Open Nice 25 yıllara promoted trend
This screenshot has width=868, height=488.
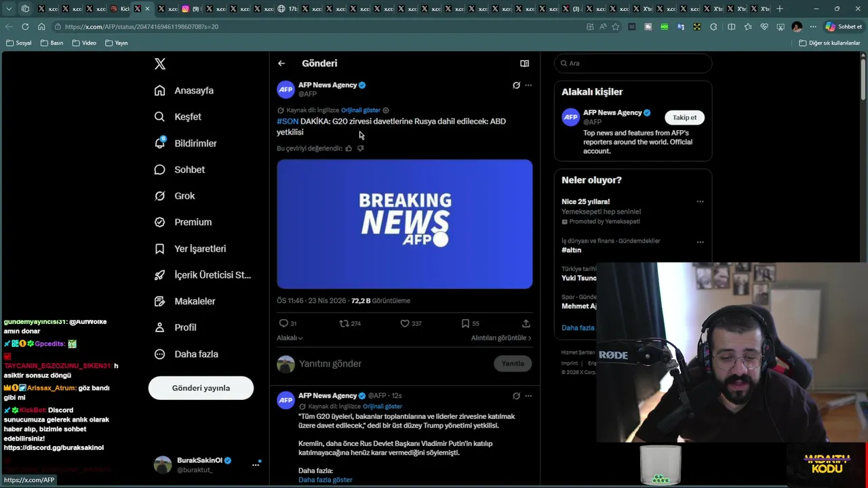pos(585,201)
